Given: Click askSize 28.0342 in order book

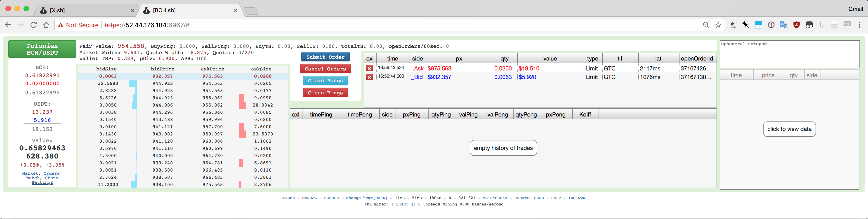Looking at the screenshot, I should pos(263,105).
